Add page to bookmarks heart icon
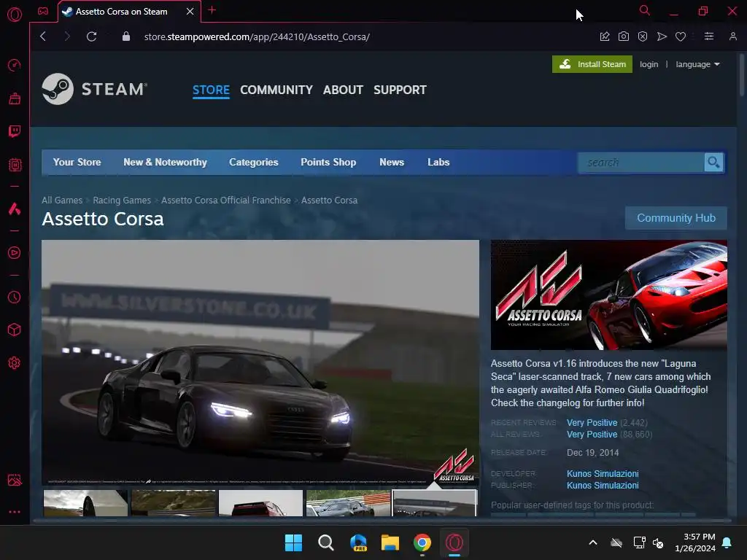Screen dimensions: 747x560 (681, 36)
